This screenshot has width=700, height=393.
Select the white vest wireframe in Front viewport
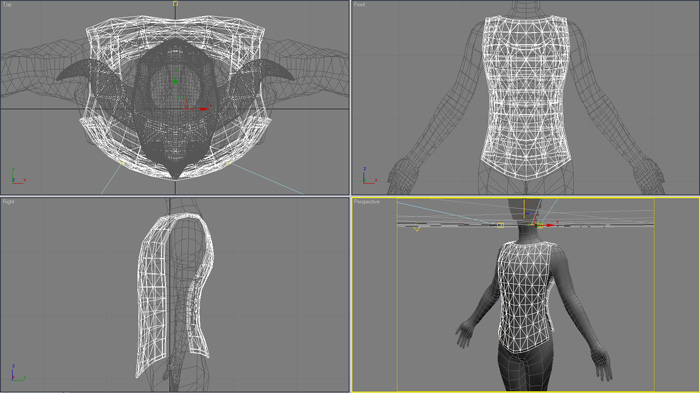pos(525,97)
